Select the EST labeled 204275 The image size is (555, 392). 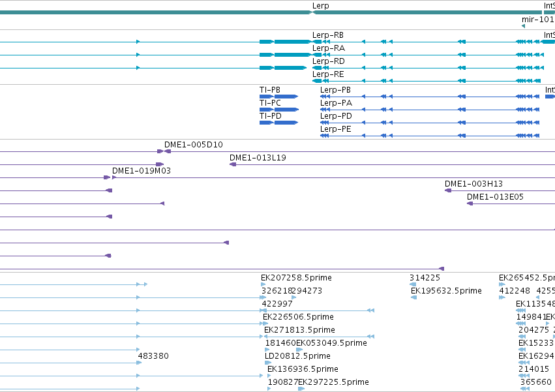point(533,330)
